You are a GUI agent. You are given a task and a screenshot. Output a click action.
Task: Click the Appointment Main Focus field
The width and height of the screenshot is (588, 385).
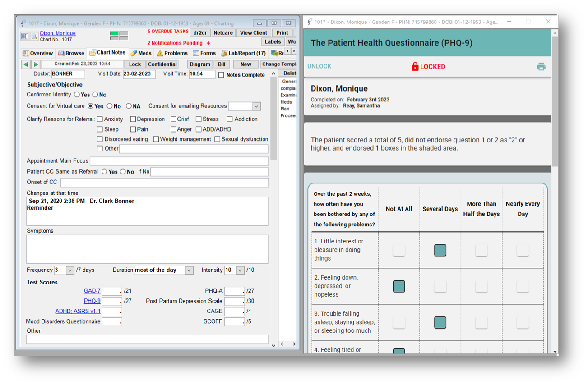[x=179, y=161]
